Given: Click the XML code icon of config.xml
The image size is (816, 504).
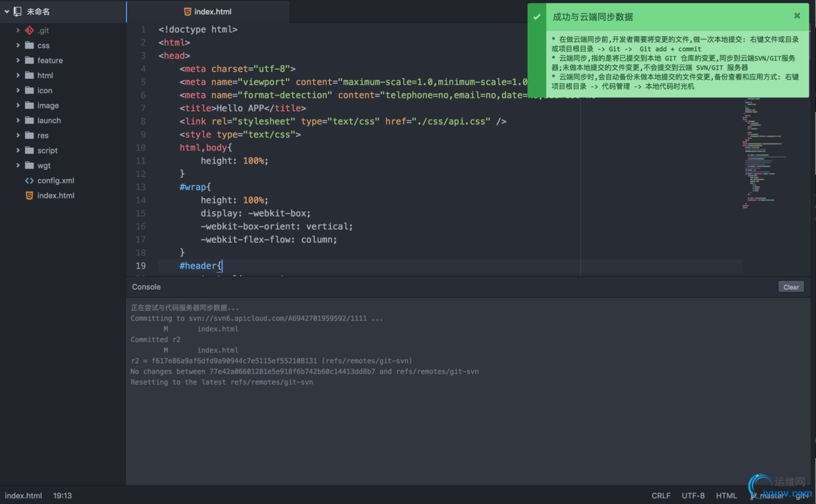Looking at the screenshot, I should click(x=29, y=180).
